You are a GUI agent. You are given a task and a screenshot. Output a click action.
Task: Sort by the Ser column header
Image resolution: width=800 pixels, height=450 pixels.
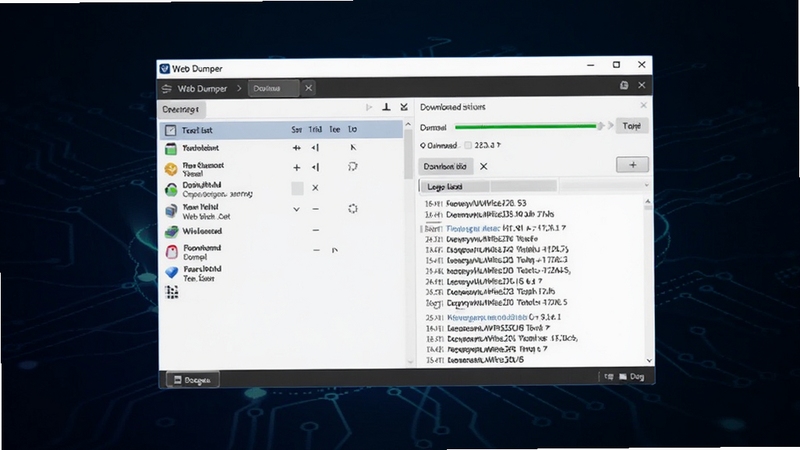[296, 130]
